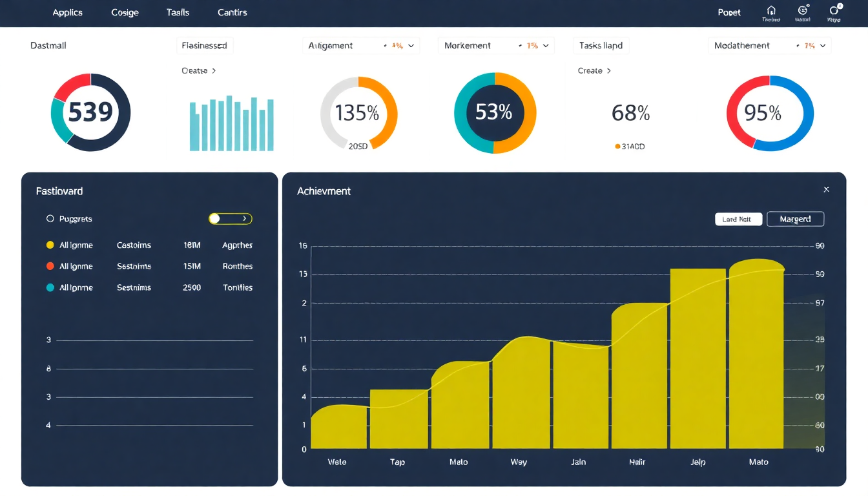Open the clock icon with badge in header
The height and width of the screenshot is (496, 868).
(x=803, y=10)
